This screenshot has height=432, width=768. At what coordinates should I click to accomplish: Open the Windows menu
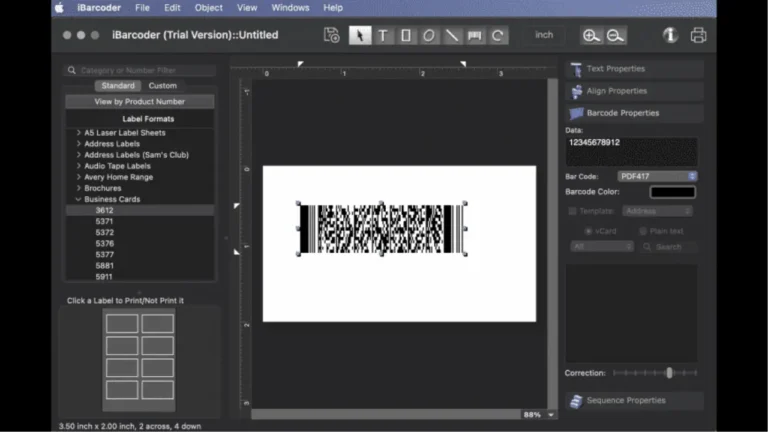(x=290, y=8)
